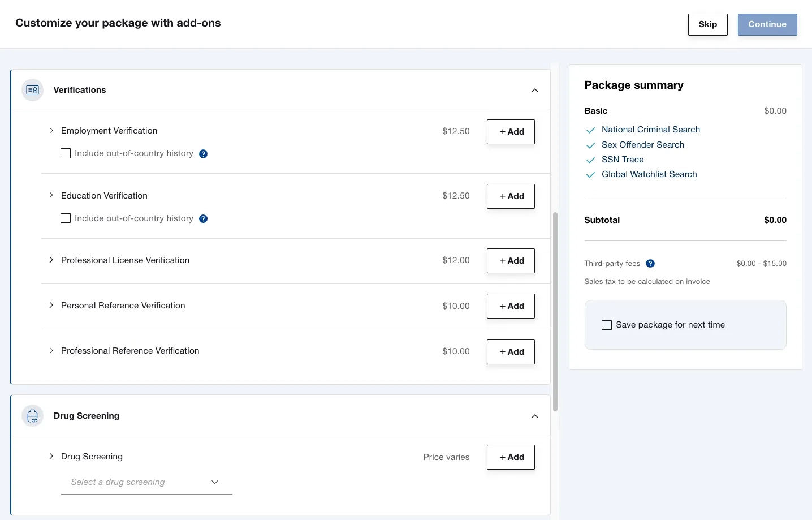This screenshot has height=520, width=812.
Task: Click the vertical scrollbar beside the add-ons list
Action: pyautogui.click(x=555, y=312)
